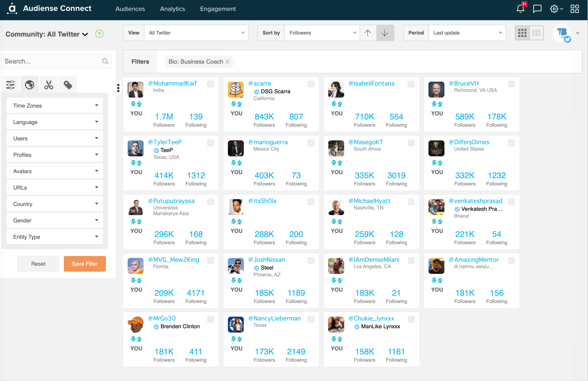Expand the Entity Type filter
The image size is (588, 381).
tap(55, 237)
